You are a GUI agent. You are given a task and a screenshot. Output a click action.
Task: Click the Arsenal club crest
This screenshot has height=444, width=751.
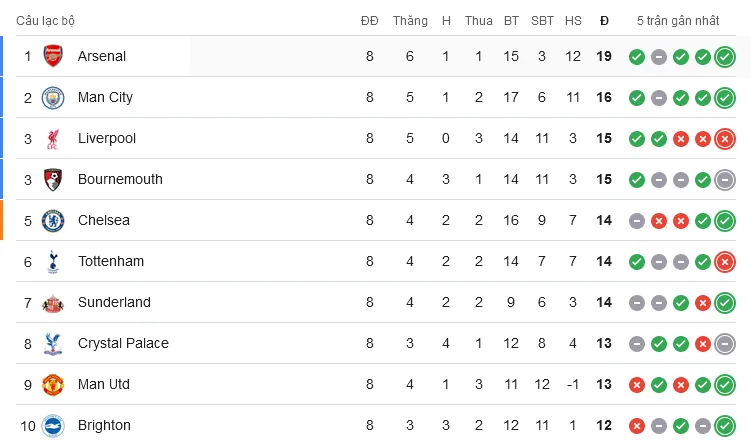53,56
